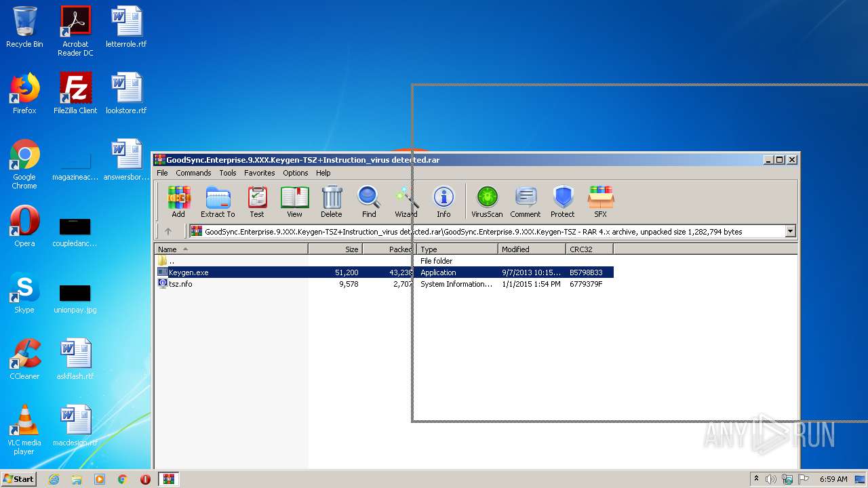Select Google Chrome desktop shortcut
The image size is (868, 488).
click(x=24, y=165)
